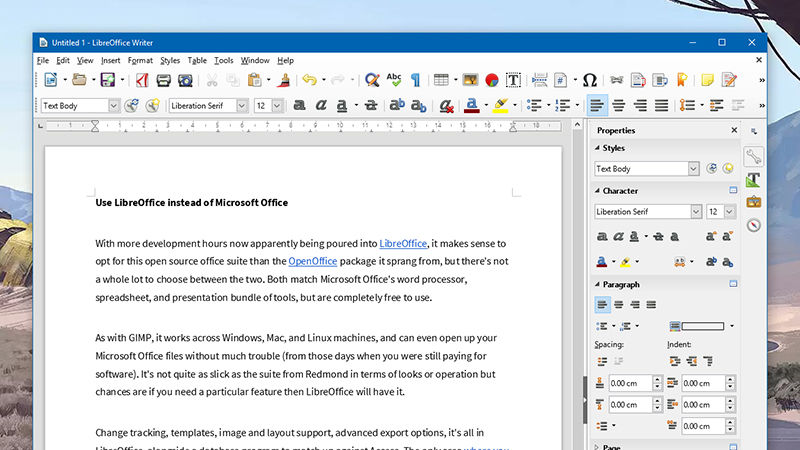Screen dimensions: 800x450
Task: Align text left in toolbar
Action: click(596, 106)
